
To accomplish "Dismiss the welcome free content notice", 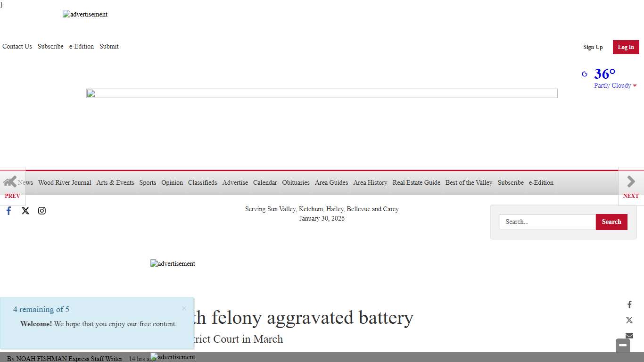I will 184,309.
